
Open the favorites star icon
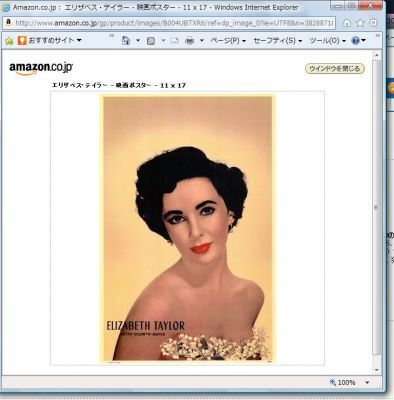[x=360, y=23]
